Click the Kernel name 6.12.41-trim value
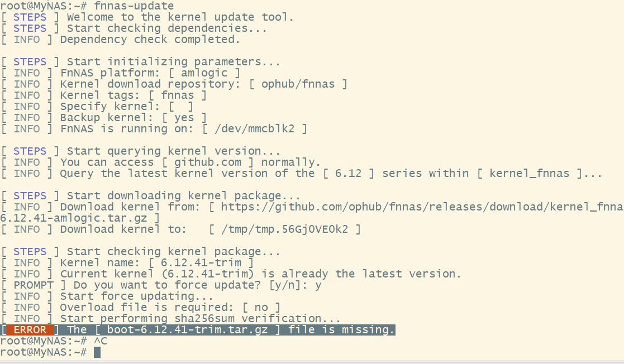 (201, 263)
